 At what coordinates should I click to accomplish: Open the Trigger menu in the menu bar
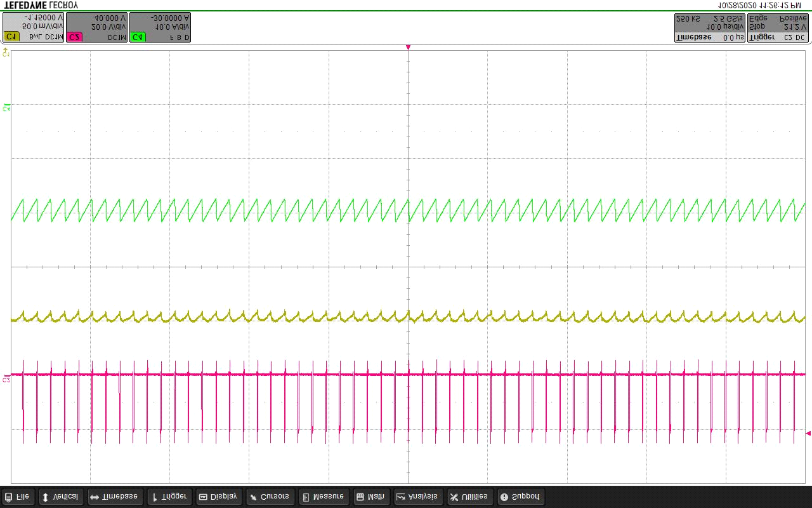(169, 497)
